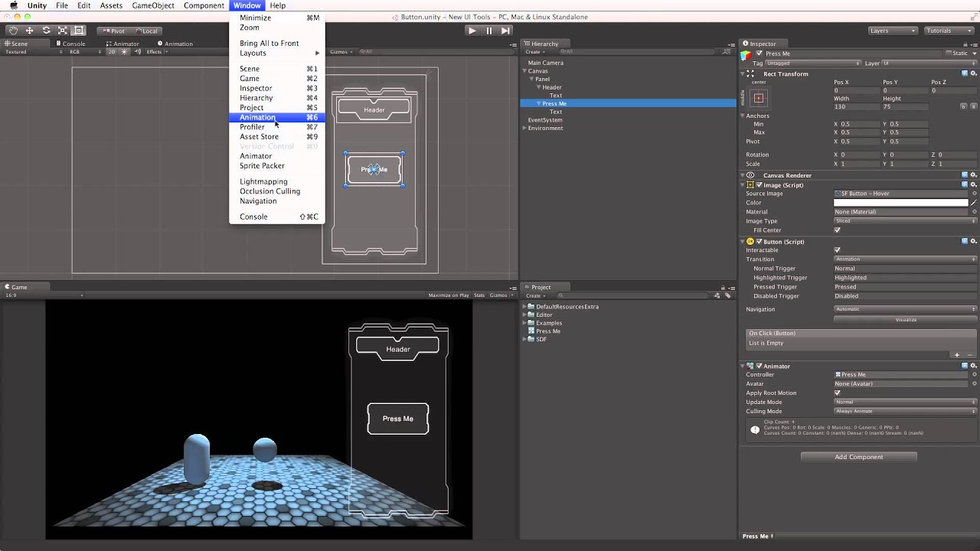Open the Tag dropdown

point(813,64)
